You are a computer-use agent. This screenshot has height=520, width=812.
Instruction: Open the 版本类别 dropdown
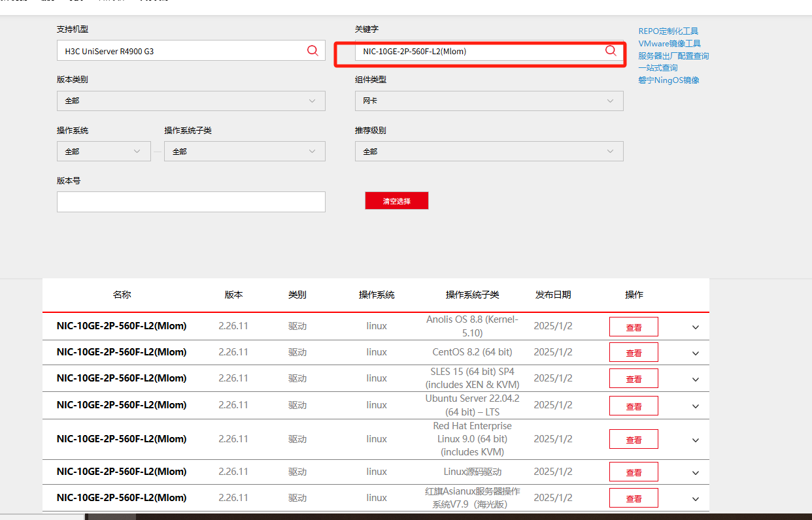point(191,101)
